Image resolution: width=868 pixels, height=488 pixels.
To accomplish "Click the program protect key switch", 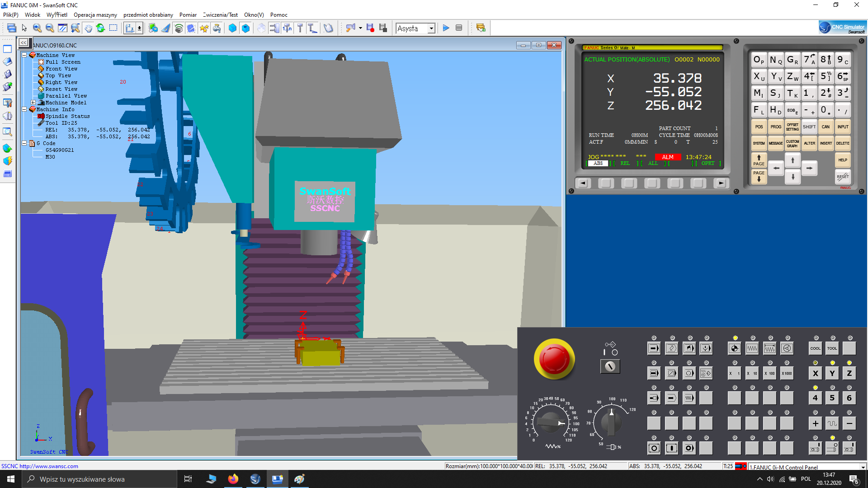I will [610, 366].
